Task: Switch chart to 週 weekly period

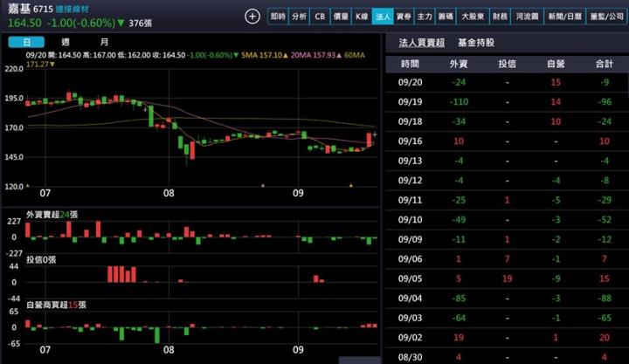Action: [66, 42]
